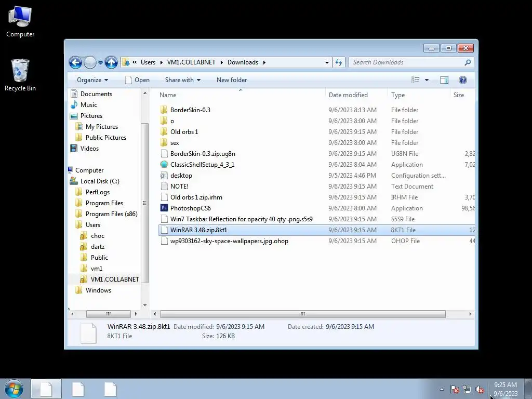Select the BorderSkin-0.3.zip.ug8n file
The height and width of the screenshot is (399, 532).
point(203,154)
